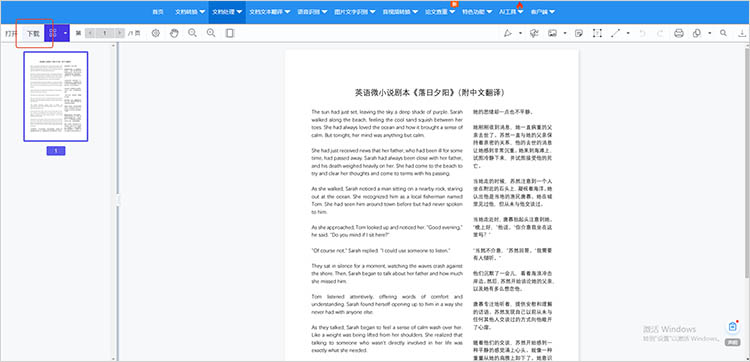Expand the 音视频转换 menu
Image resolution: width=750 pixels, height=362 pixels.
[400, 12]
